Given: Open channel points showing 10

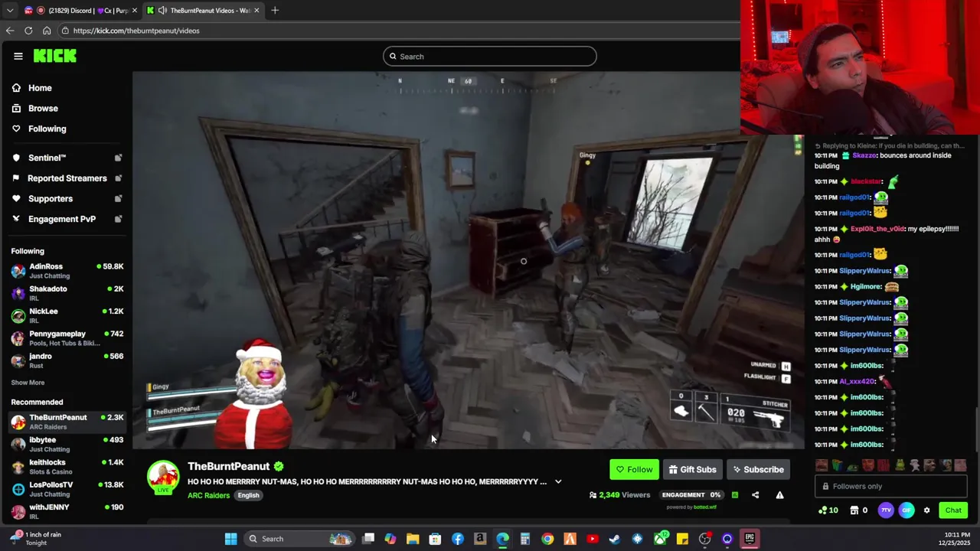Looking at the screenshot, I should click(x=828, y=510).
